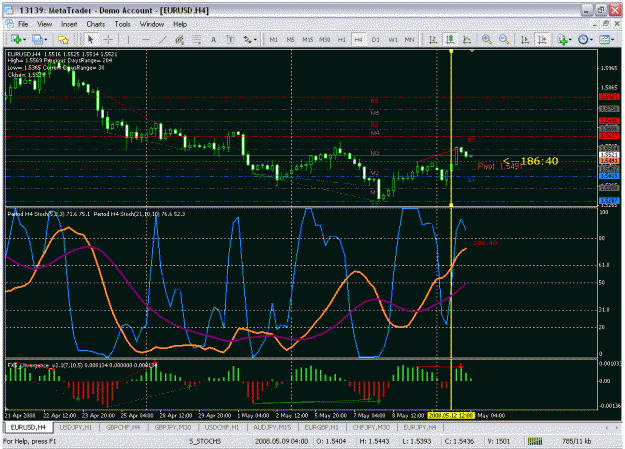The height and width of the screenshot is (449, 625).
Task: Zoom in on the chart
Action: click(486, 39)
